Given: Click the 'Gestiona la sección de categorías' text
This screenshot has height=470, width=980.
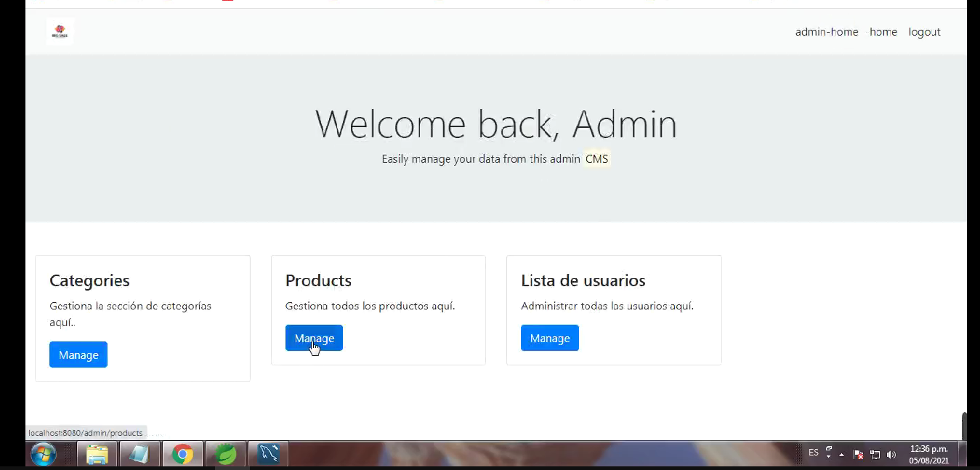Looking at the screenshot, I should coord(131,306).
